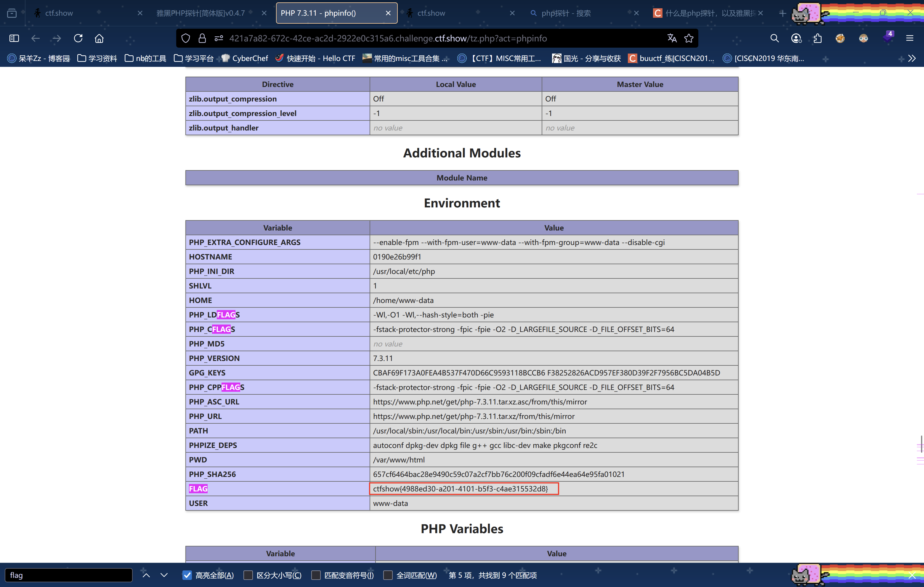Expand the hidden bookmarks overflow chevron
This screenshot has width=924, height=587.
[x=912, y=58]
